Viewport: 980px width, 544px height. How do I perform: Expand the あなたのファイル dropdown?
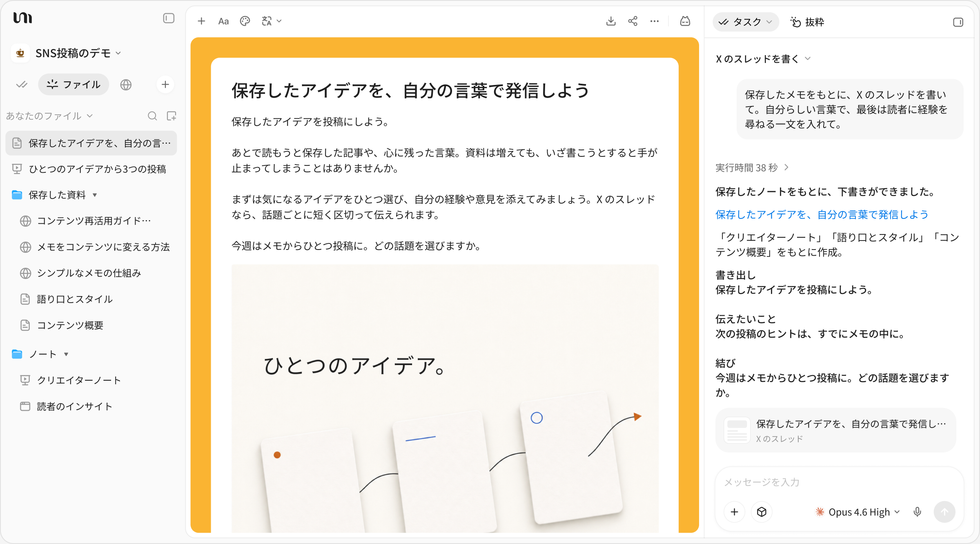click(x=49, y=116)
